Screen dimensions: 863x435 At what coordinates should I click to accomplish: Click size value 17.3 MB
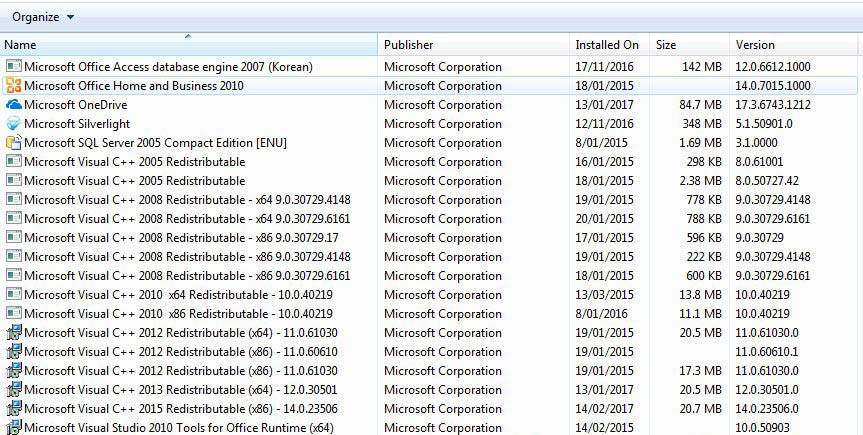(x=700, y=371)
